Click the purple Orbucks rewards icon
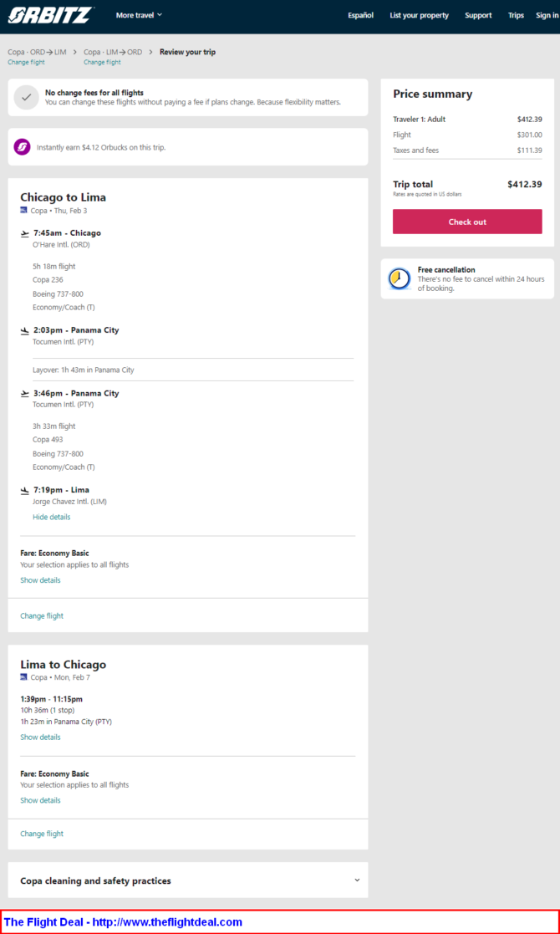560x934 pixels. (x=22, y=146)
